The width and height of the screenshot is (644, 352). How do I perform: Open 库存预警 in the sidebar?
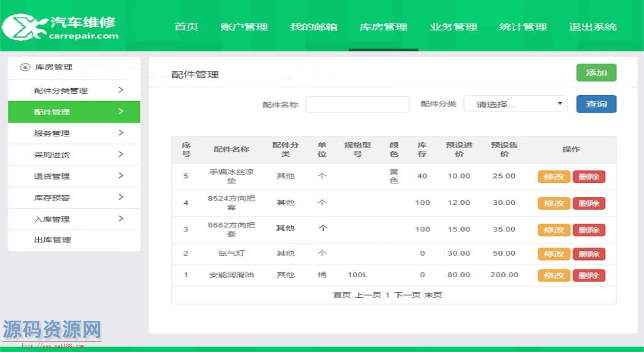coord(52,198)
